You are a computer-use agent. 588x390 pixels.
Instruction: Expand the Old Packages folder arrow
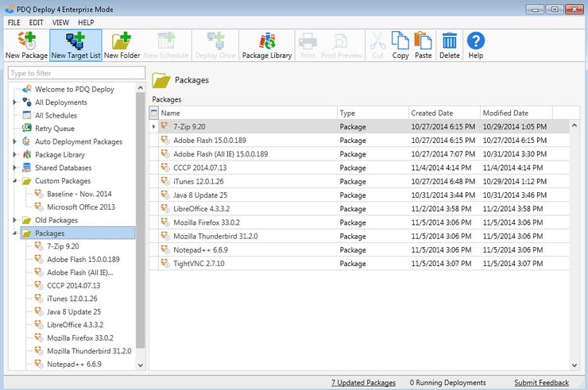pos(14,220)
